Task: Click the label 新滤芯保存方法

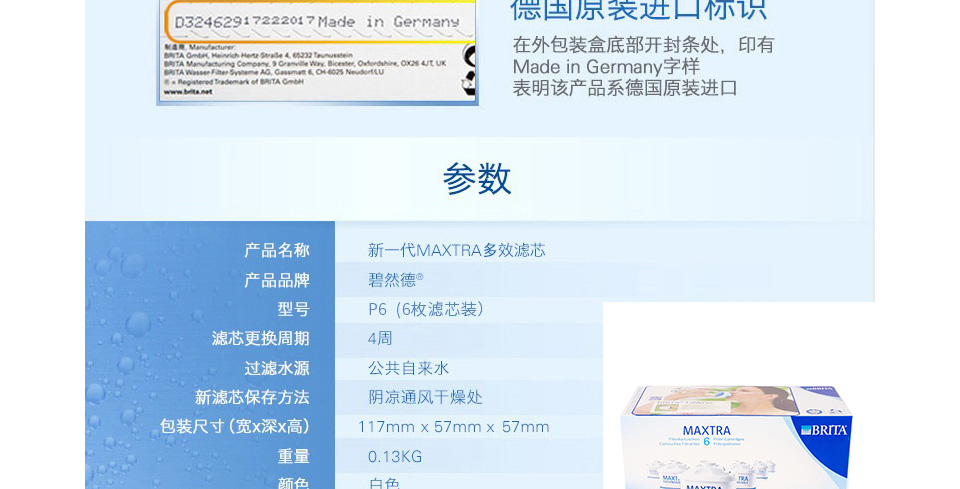Action: coord(252,397)
